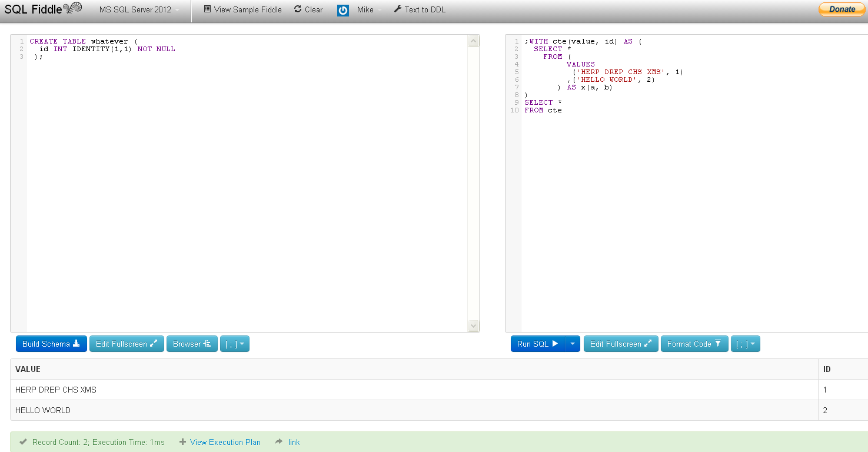Viewport: 868px width, 452px height.
Task: Open the MS SQL Server 2012 dropdown
Action: point(139,9)
